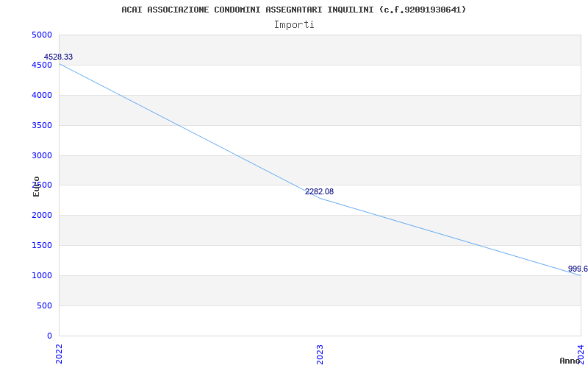This screenshot has height=368, width=588.
Task: Click the y-axis value 500
Action: point(44,305)
